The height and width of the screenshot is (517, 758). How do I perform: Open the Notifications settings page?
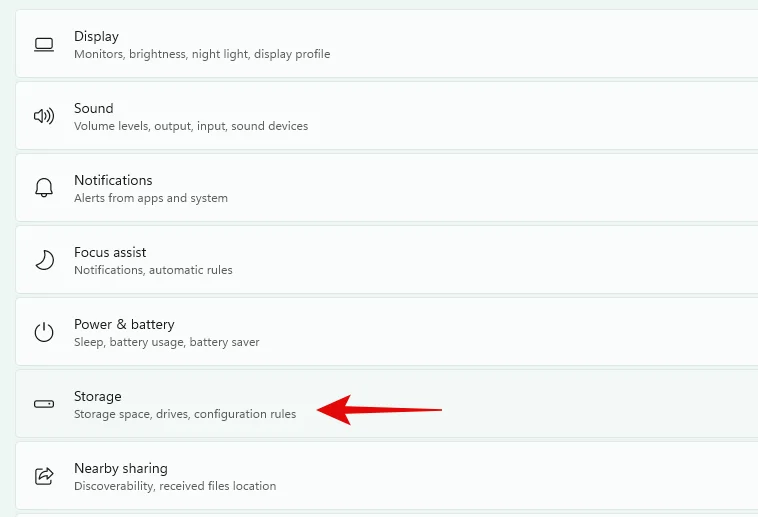[x=387, y=188]
